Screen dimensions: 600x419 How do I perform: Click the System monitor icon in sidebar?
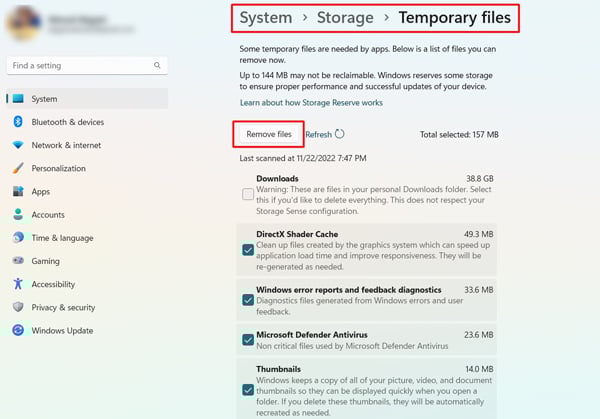click(x=18, y=99)
